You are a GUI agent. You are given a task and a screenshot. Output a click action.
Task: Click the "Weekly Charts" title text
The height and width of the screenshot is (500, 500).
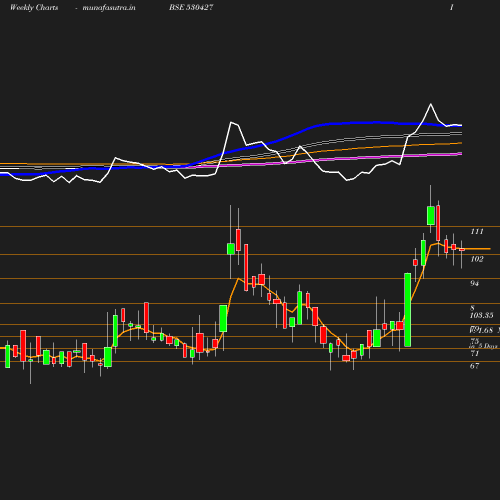point(34,7)
